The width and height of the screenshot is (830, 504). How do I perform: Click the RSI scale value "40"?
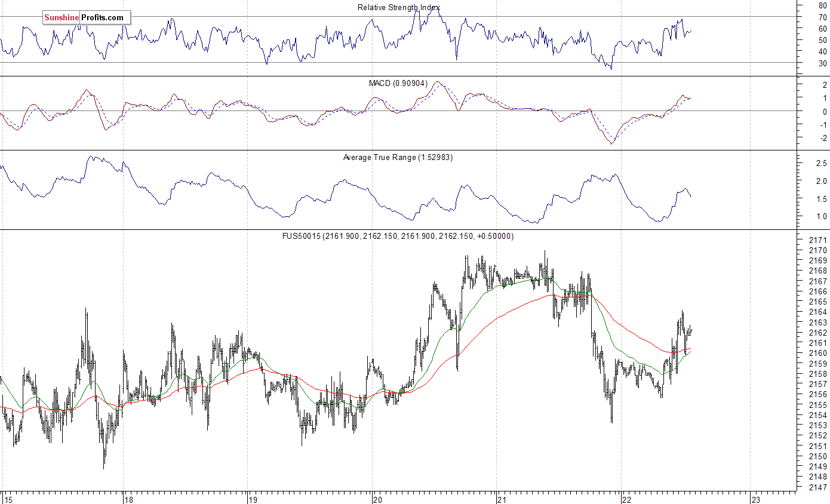click(x=823, y=52)
